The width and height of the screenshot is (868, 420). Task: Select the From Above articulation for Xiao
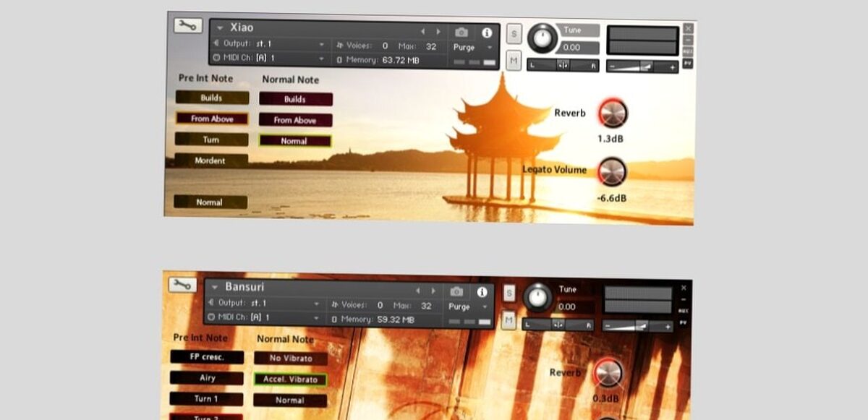[211, 118]
